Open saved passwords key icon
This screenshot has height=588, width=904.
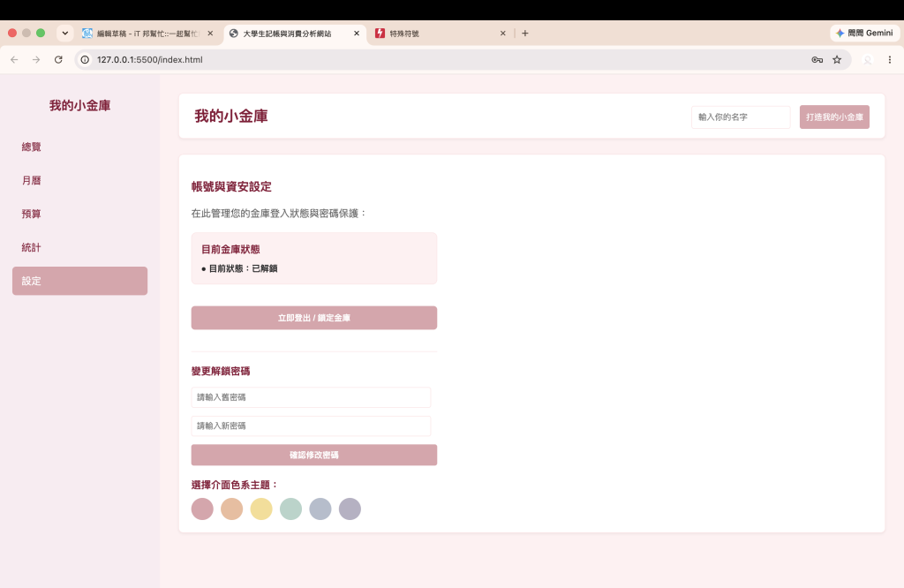pyautogui.click(x=817, y=59)
